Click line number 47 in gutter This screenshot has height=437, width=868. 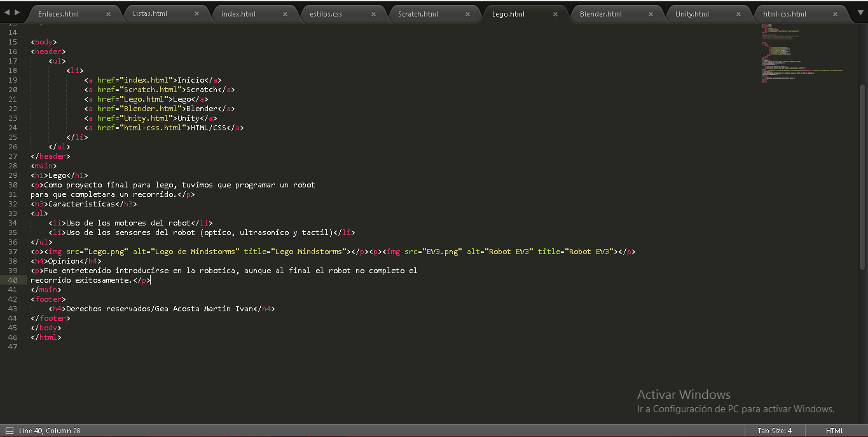pyautogui.click(x=13, y=347)
